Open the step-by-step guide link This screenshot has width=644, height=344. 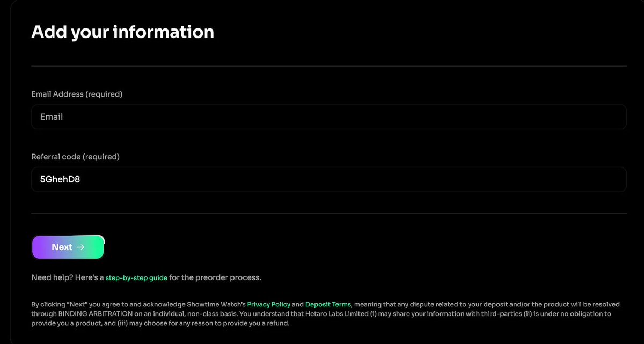[x=136, y=278]
